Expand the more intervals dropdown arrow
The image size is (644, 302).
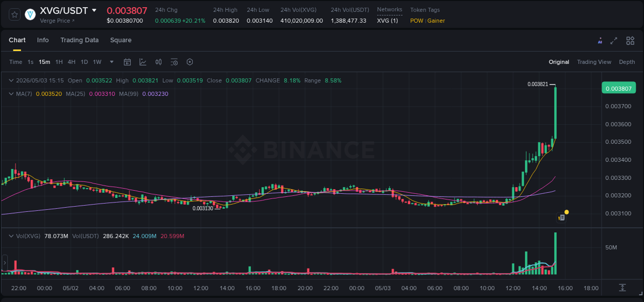pos(112,62)
